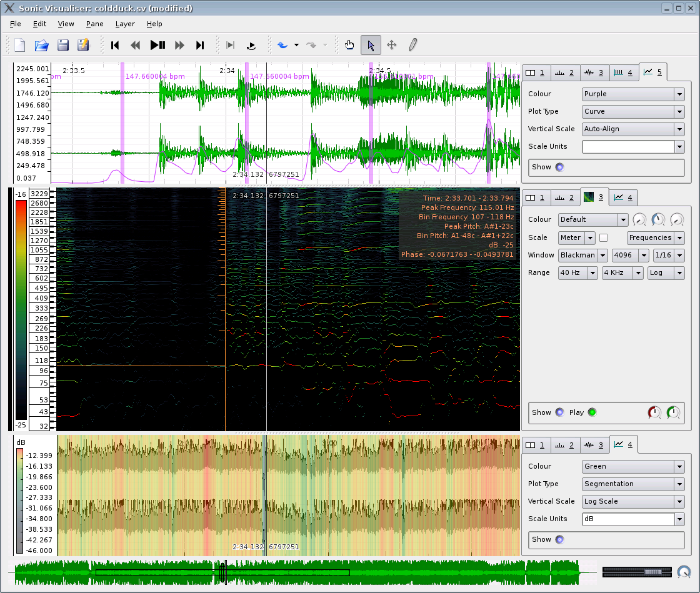The image size is (700, 593).
Task: Click the New Session document icon
Action: [20, 45]
